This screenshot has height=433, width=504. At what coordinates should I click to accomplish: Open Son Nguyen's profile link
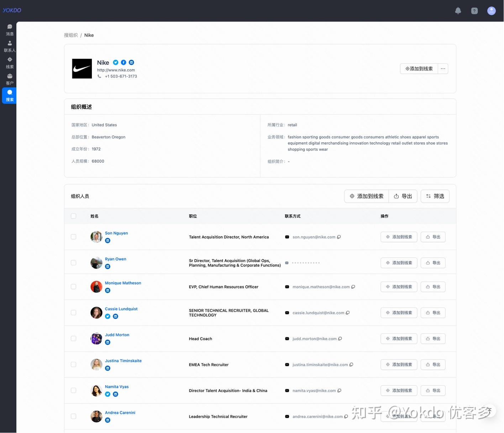pos(116,233)
